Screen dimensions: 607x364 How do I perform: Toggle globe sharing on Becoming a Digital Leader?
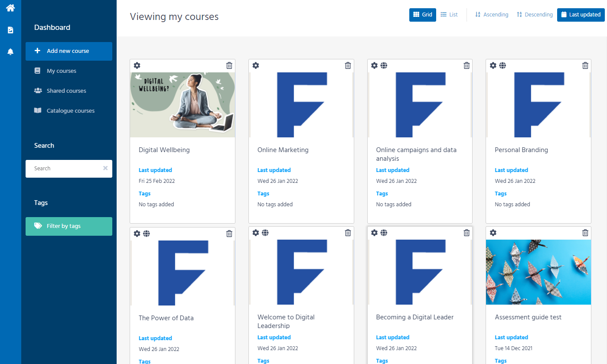click(x=384, y=233)
